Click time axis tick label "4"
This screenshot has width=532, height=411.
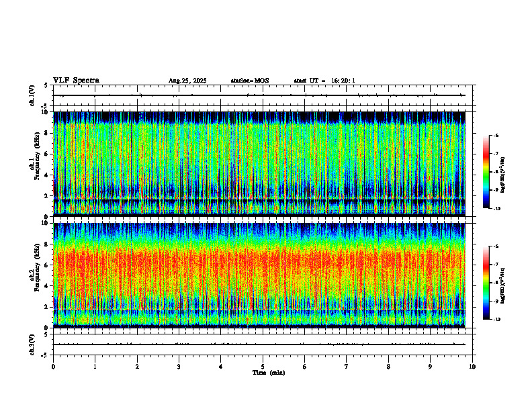221,367
